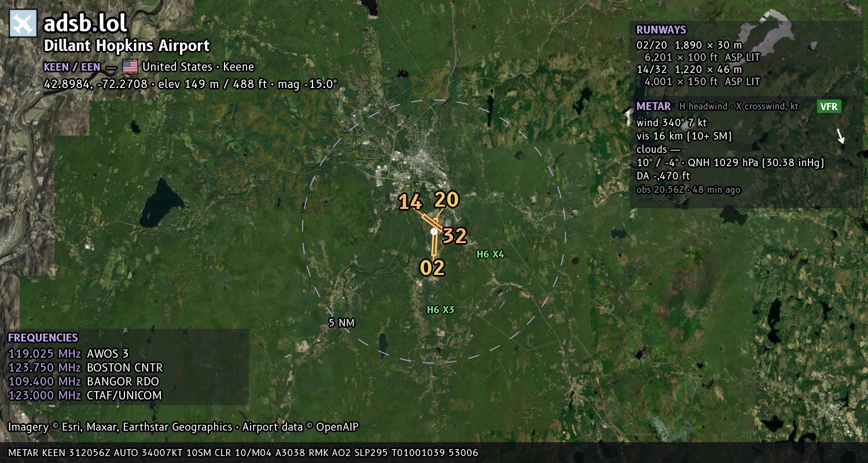Select runway 14 label on map
This screenshot has width=868, height=463.
[410, 202]
